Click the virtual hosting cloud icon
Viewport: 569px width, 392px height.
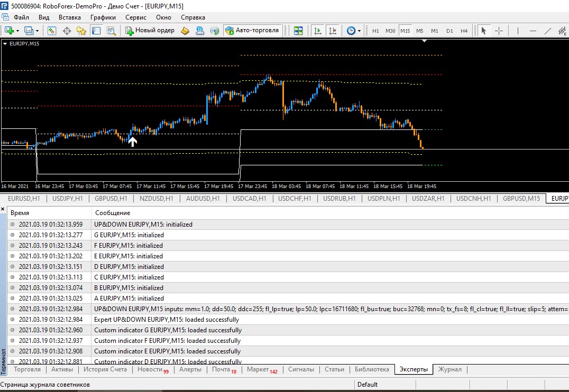click(199, 31)
